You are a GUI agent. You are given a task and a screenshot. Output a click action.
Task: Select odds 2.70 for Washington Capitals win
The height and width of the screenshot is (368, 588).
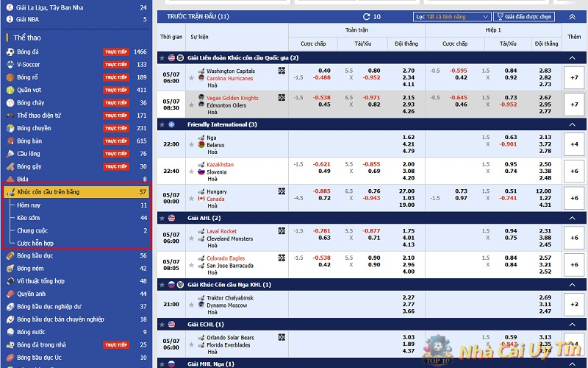(409, 71)
